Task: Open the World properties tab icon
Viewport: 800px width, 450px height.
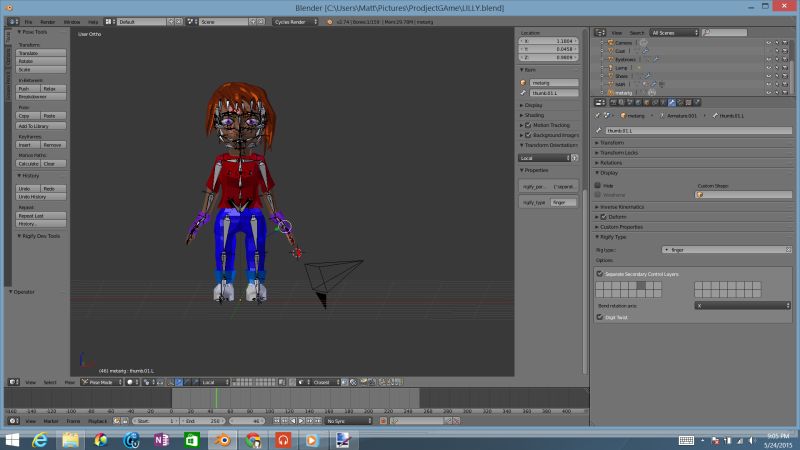Action: coord(638,103)
